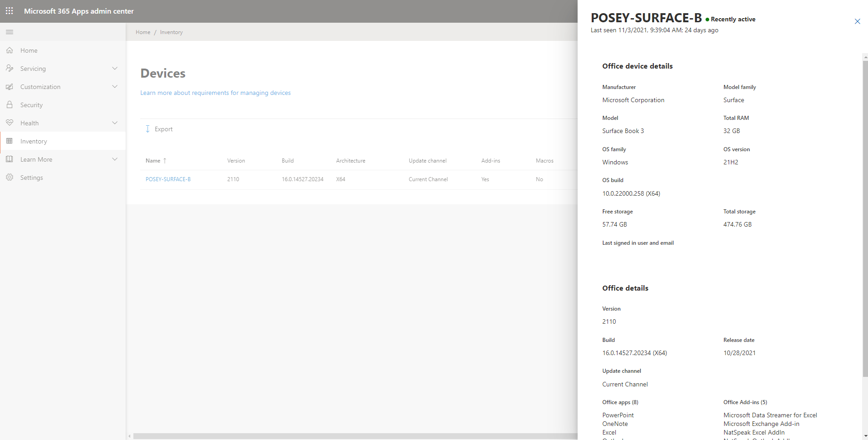This screenshot has width=868, height=440.
Task: Sort by the Macros column header
Action: 544,161
